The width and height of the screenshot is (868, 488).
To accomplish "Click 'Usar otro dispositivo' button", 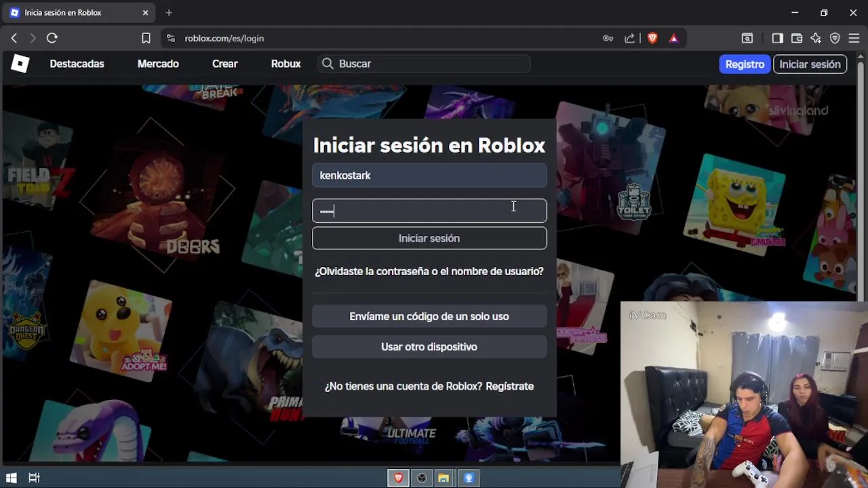I will (x=429, y=347).
